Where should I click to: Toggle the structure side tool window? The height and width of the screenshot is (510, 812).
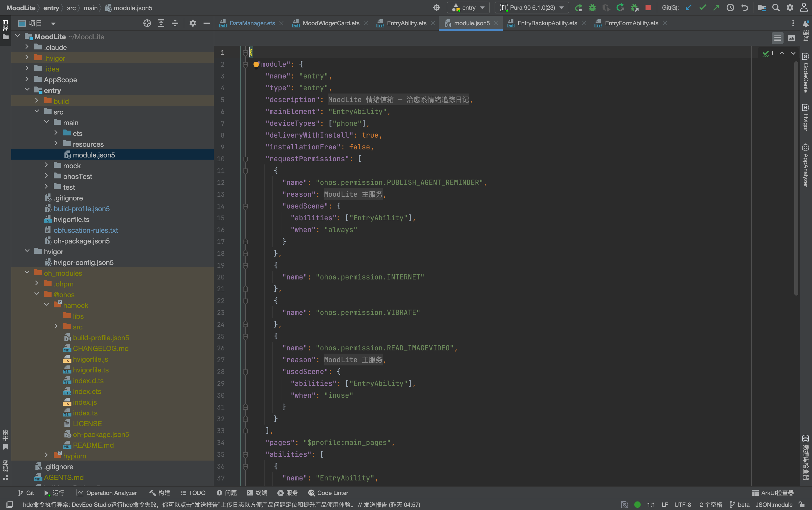5,470
